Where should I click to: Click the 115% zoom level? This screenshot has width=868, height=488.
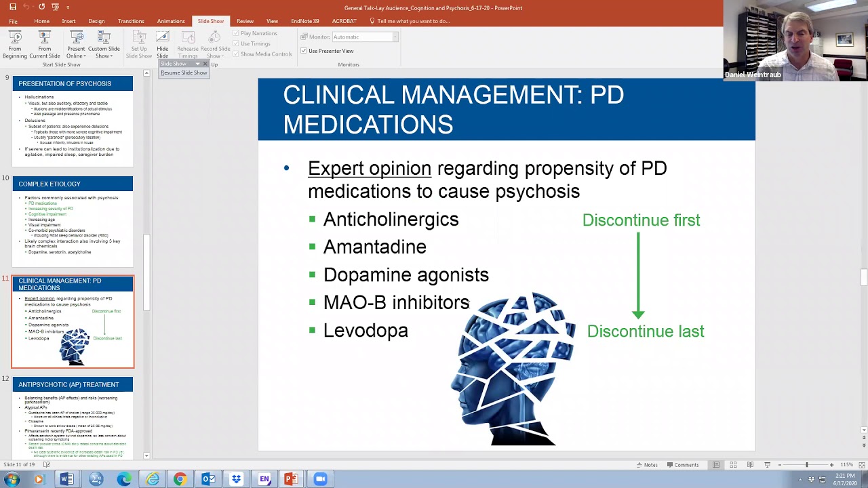pyautogui.click(x=846, y=465)
